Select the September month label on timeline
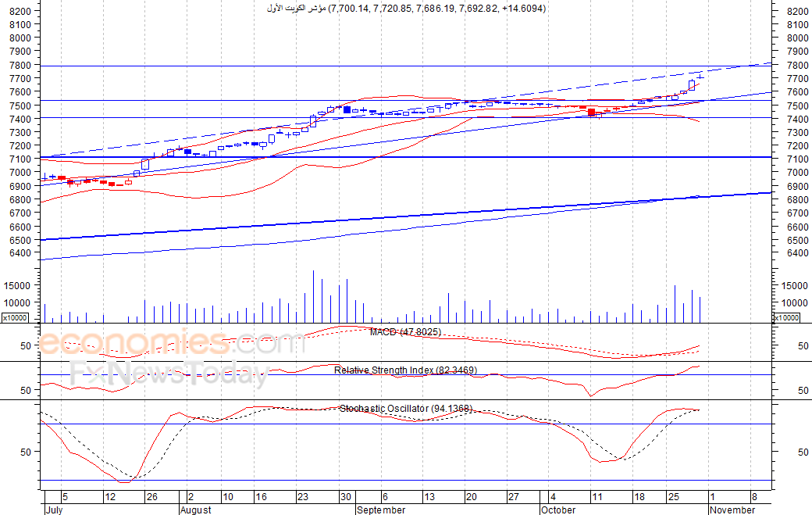Viewport: 812px width, 515px height. (x=381, y=510)
